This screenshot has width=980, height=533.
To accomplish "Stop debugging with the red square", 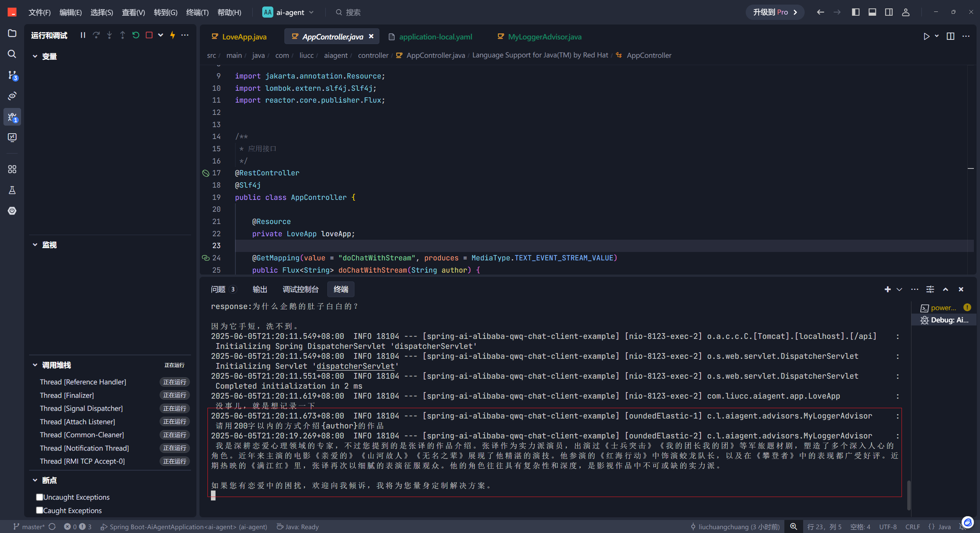I will [x=149, y=35].
